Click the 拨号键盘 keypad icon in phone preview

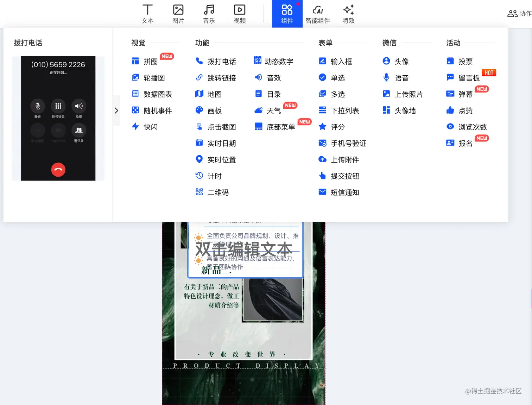point(58,106)
